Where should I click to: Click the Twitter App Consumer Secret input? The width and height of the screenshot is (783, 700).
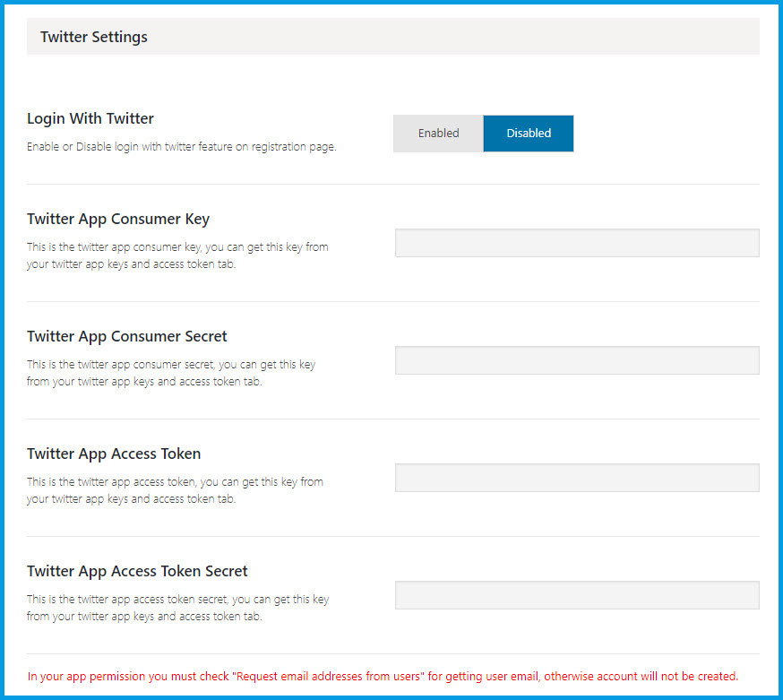click(577, 360)
